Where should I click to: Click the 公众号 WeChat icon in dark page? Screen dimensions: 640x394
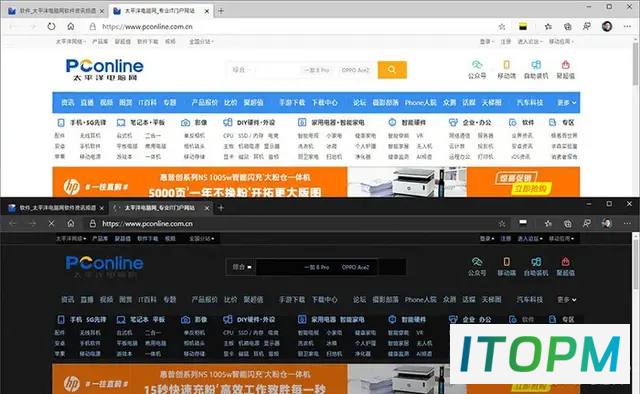tap(477, 266)
